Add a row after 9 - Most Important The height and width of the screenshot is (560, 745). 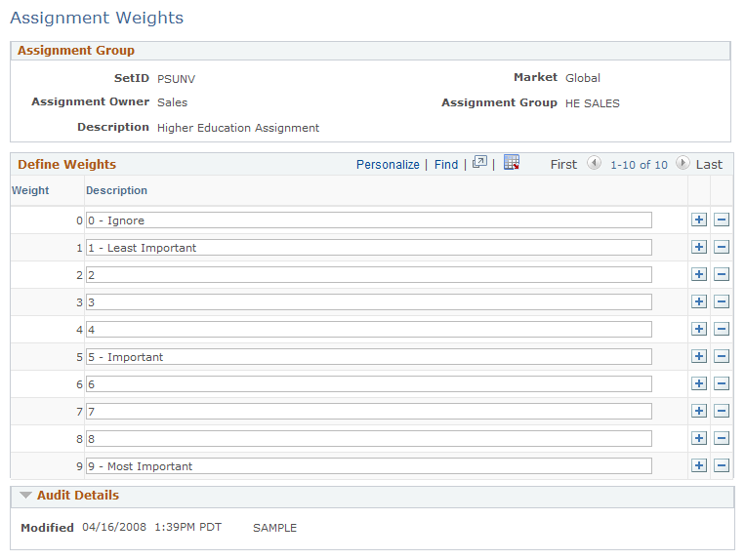click(x=699, y=465)
